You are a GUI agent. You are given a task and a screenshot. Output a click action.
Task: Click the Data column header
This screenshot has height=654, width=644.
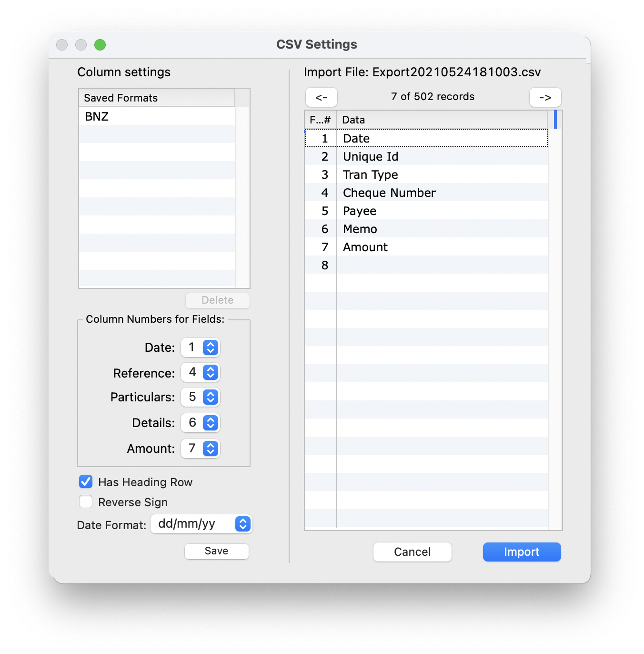[353, 120]
